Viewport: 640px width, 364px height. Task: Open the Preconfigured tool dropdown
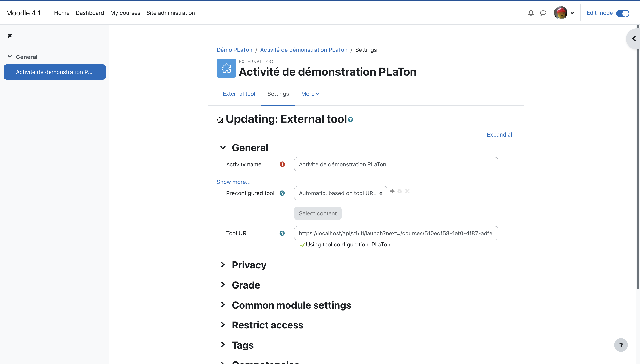click(x=340, y=193)
